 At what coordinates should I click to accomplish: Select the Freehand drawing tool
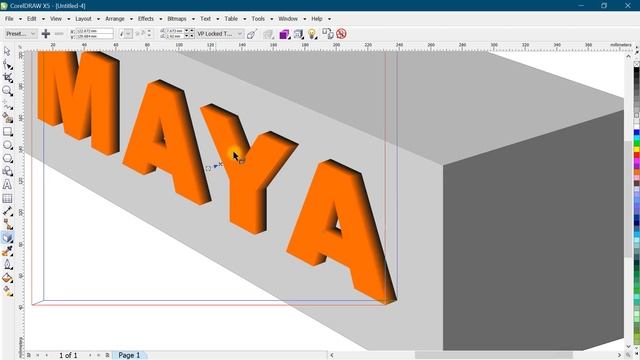coord(7,105)
